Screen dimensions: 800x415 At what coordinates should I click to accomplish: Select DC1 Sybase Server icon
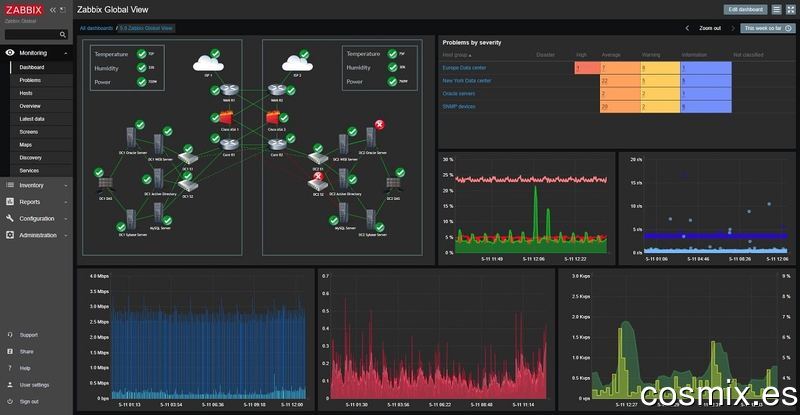[x=131, y=221]
